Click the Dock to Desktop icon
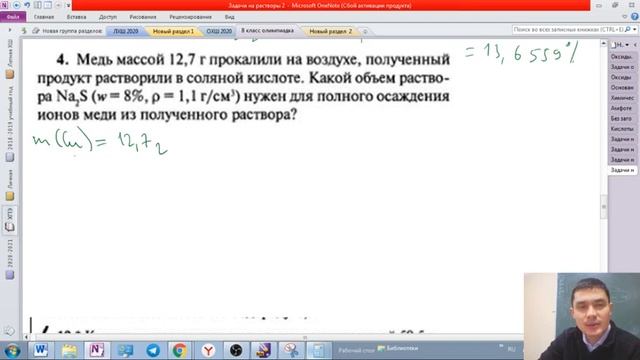 pyautogui.click(x=38, y=5)
